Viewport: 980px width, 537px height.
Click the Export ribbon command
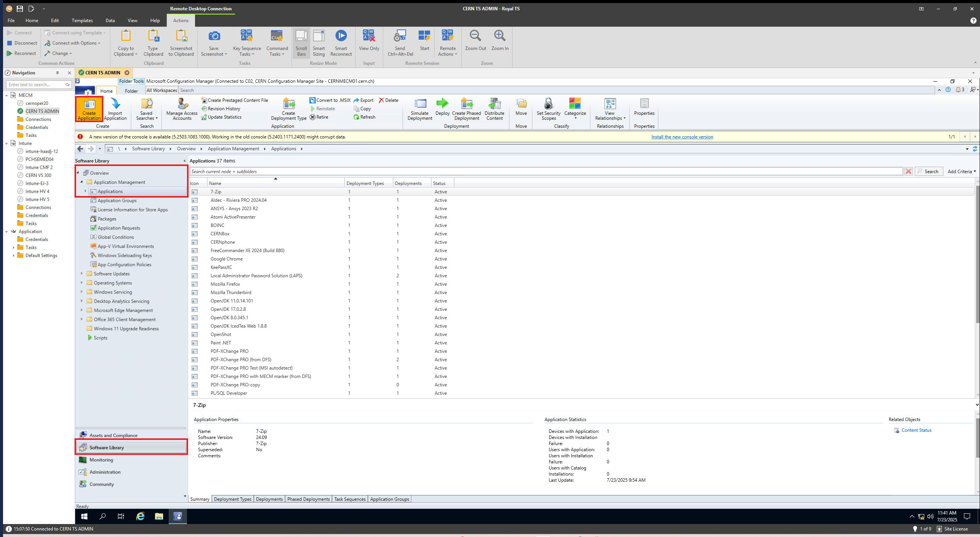click(x=364, y=100)
